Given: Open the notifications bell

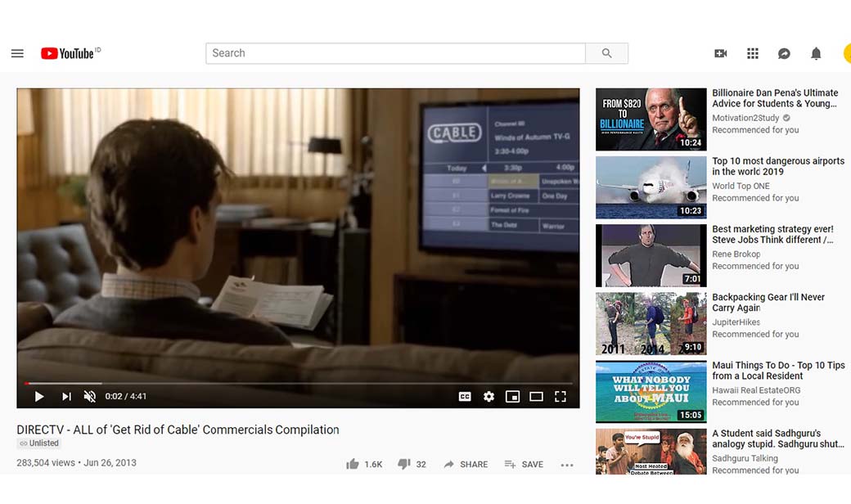Looking at the screenshot, I should click(x=816, y=53).
